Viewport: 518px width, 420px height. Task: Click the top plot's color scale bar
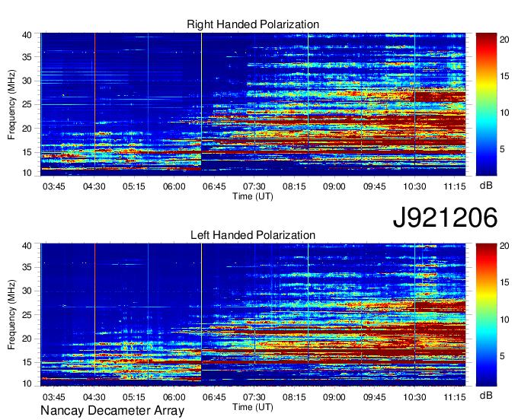point(486,104)
